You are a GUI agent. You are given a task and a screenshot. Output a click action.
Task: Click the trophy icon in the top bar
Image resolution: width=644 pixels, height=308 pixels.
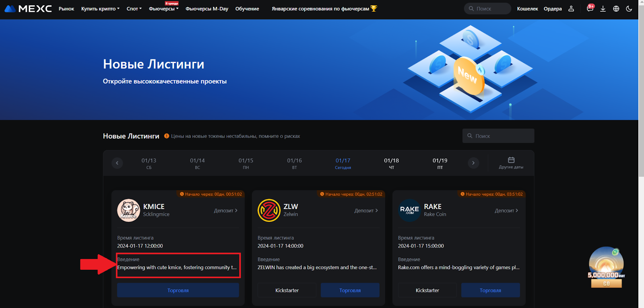pos(374,8)
